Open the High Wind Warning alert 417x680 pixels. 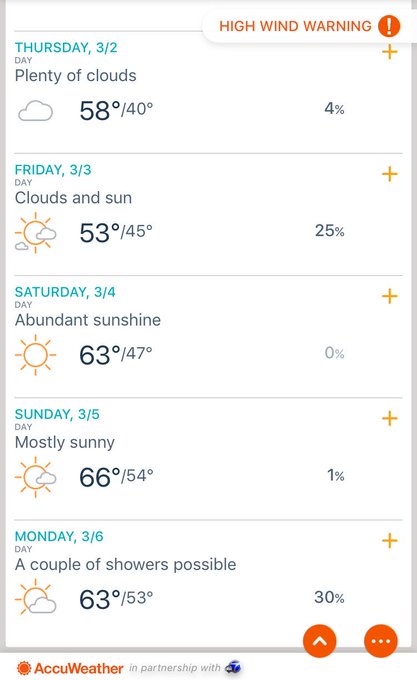(309, 26)
